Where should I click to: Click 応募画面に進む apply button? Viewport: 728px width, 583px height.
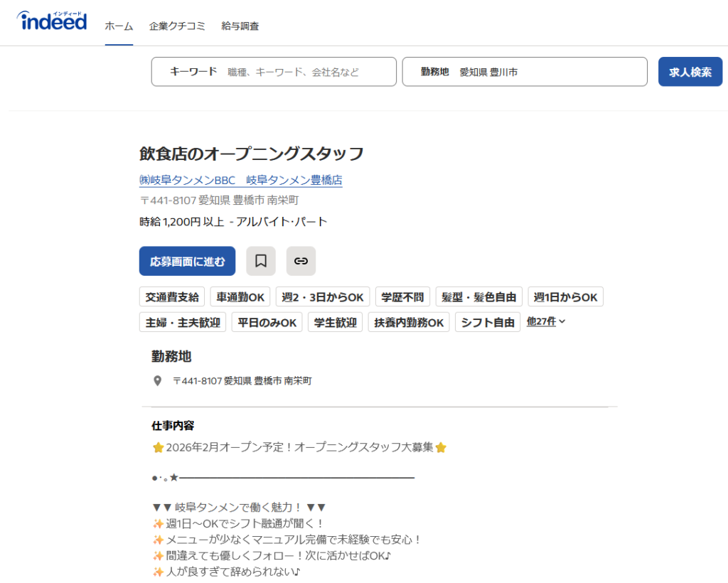(x=187, y=261)
